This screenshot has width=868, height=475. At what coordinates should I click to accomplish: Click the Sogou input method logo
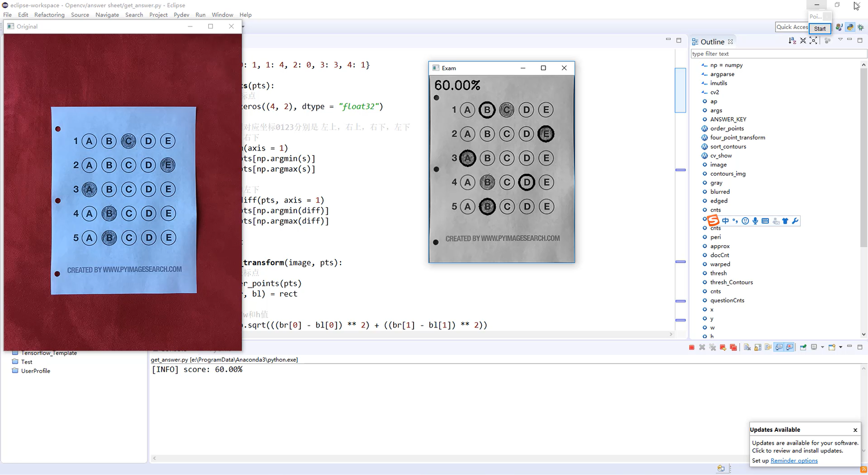click(x=713, y=221)
